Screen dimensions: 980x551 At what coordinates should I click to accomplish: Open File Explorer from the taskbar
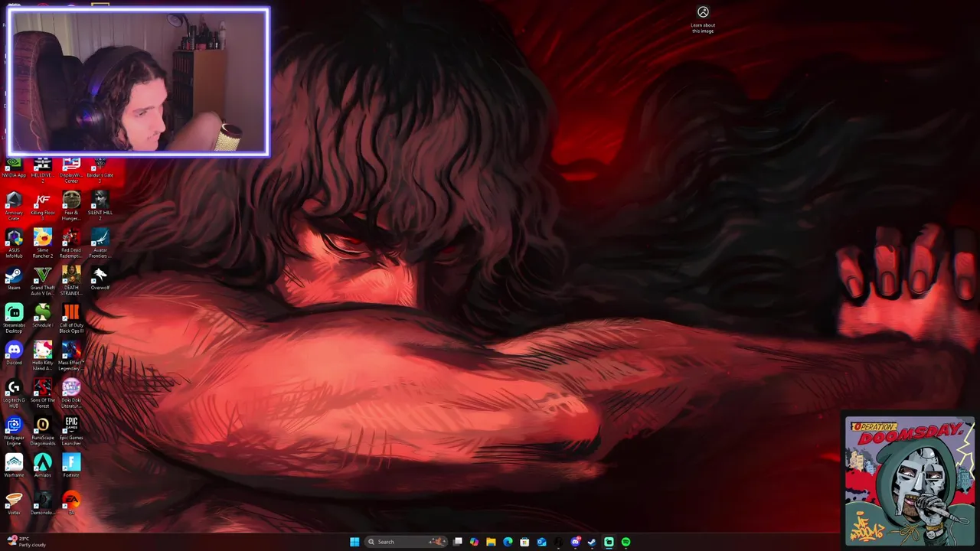coord(491,542)
